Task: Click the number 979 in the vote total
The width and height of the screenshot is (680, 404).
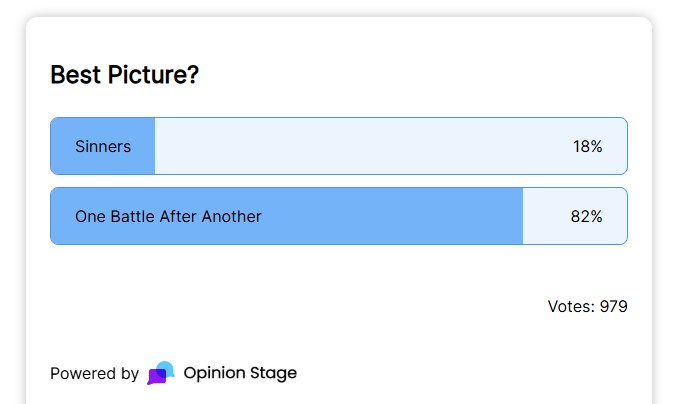Action: 613,306
